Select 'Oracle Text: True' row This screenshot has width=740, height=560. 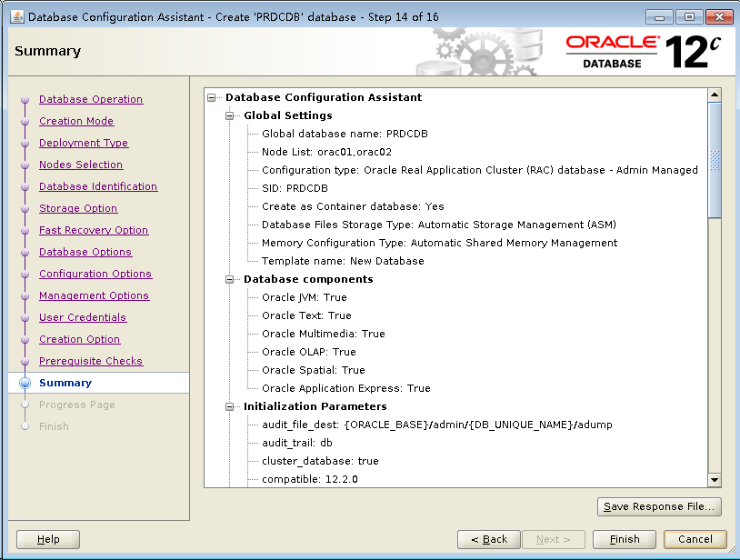point(306,315)
